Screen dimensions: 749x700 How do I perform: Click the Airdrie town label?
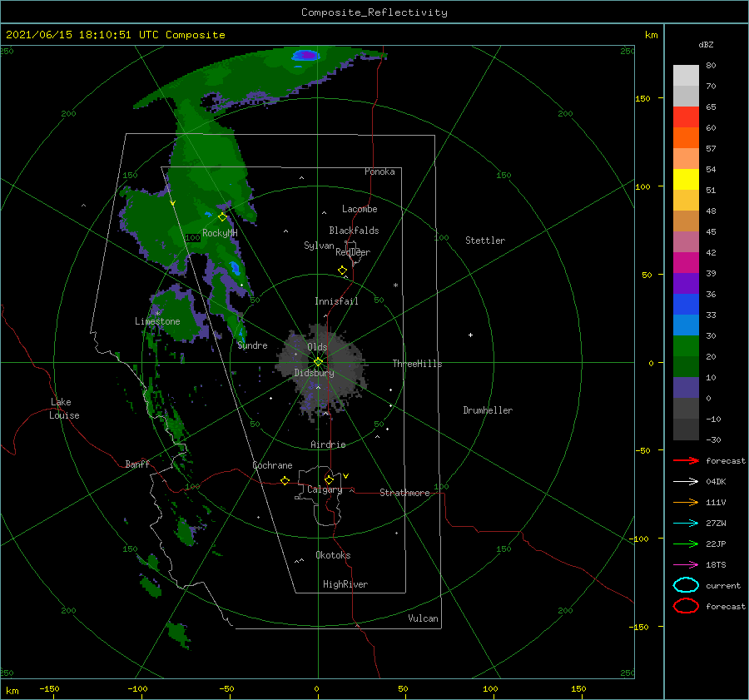click(328, 444)
